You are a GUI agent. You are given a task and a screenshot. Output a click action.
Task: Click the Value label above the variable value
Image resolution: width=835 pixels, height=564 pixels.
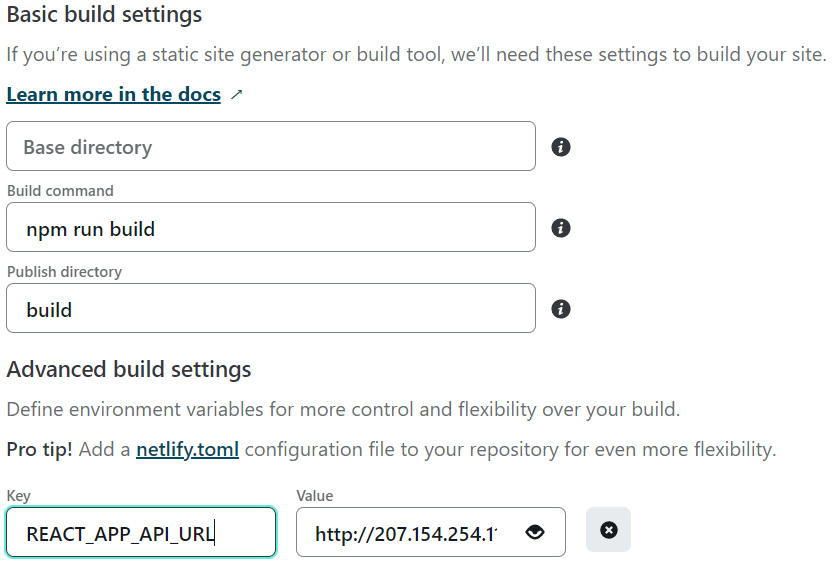(315, 496)
